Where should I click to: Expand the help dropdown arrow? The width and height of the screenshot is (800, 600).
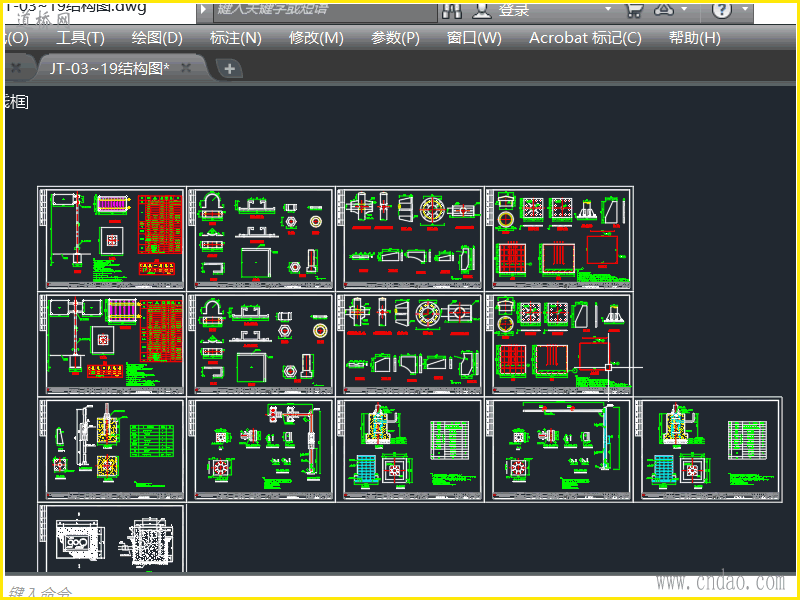pyautogui.click(x=745, y=9)
